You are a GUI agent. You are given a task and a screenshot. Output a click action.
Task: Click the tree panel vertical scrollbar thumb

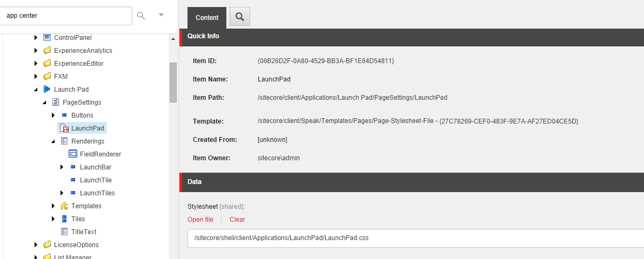pyautogui.click(x=173, y=82)
